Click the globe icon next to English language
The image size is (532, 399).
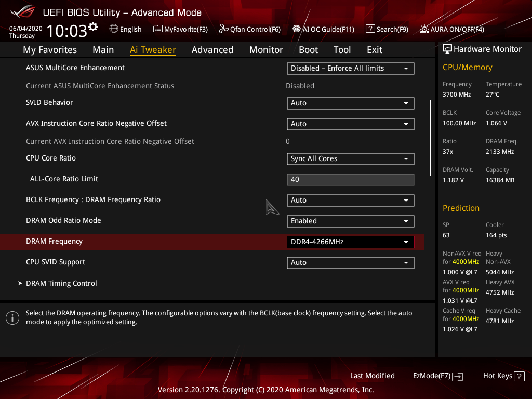pyautogui.click(x=114, y=30)
